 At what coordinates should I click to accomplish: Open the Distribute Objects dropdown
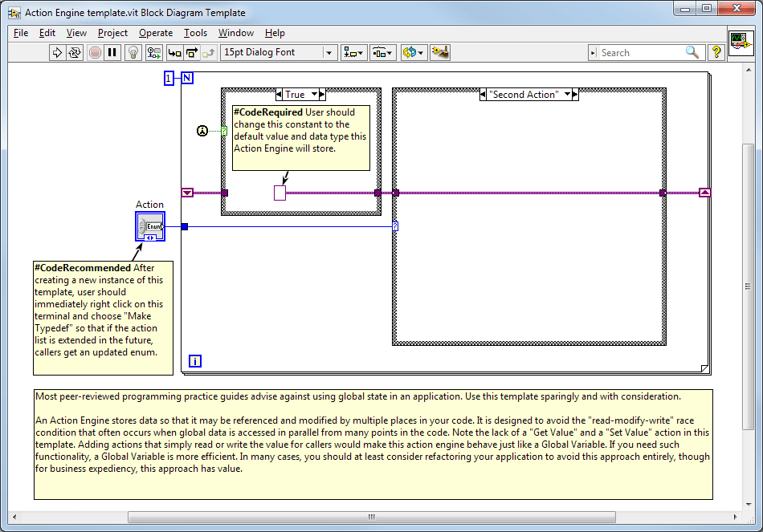pos(382,52)
